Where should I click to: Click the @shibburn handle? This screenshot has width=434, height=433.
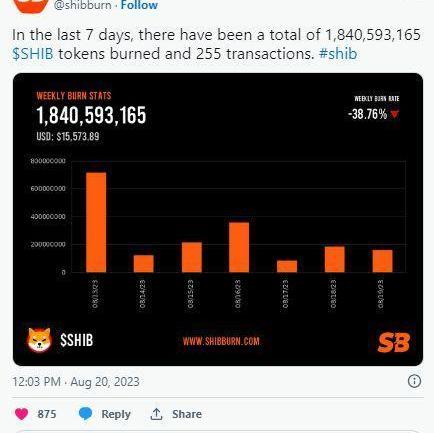(82, 5)
